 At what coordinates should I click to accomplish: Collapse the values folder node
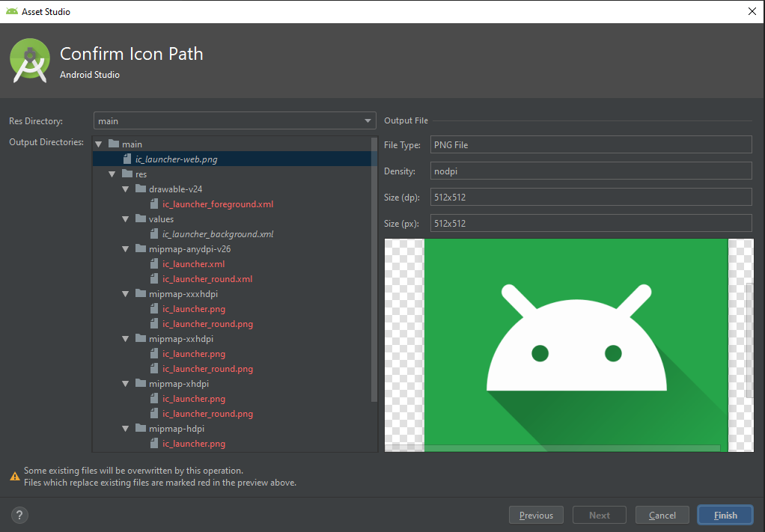click(x=126, y=219)
